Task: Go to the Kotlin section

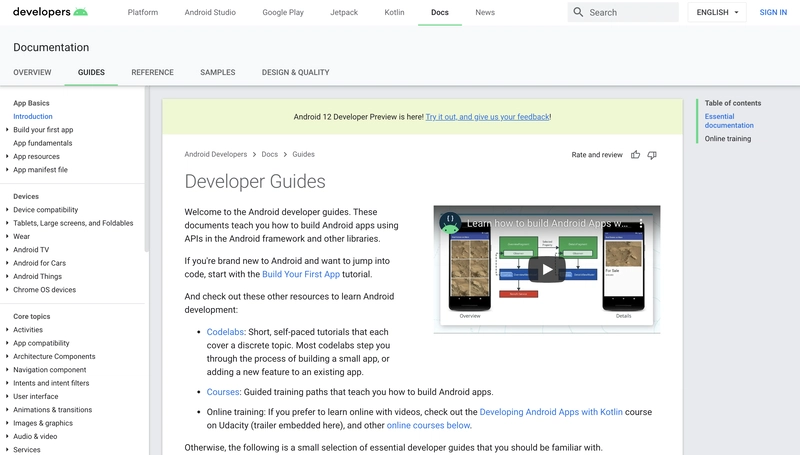Action: pos(394,12)
